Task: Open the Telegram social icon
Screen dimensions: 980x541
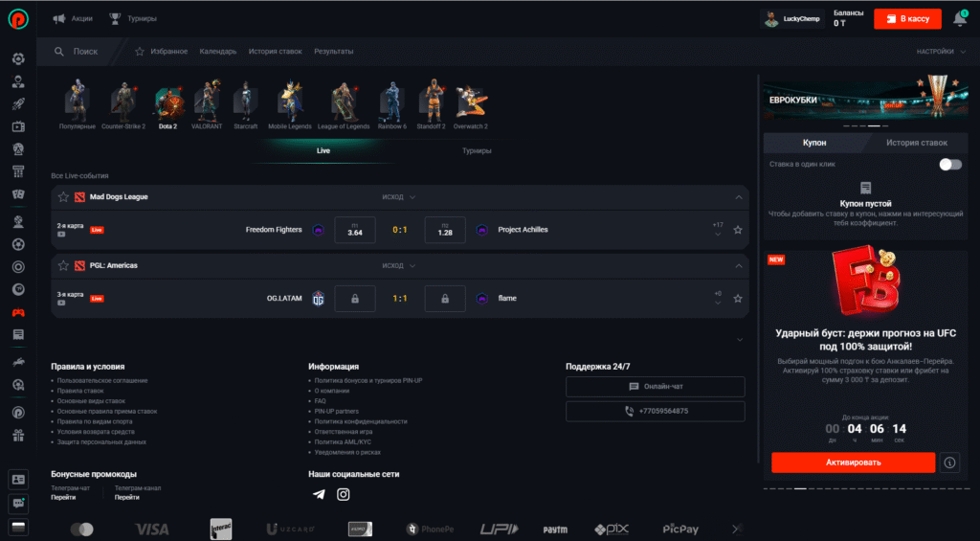Action: [x=319, y=494]
